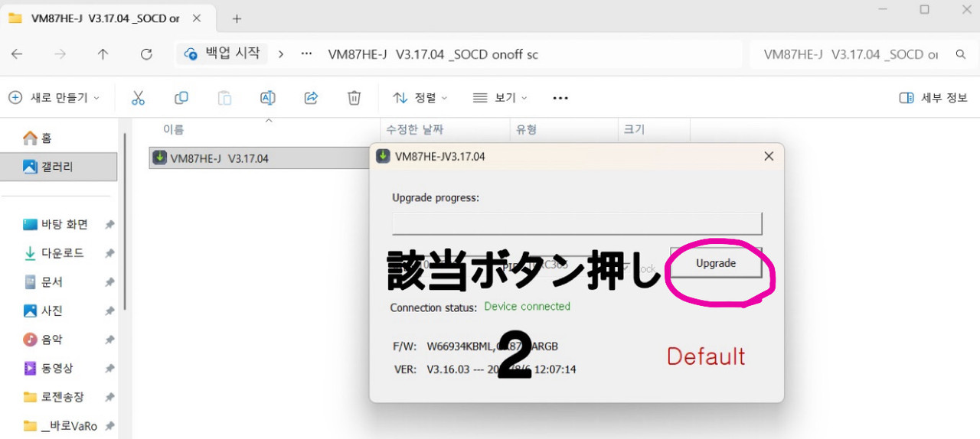Go forward in File Explorer
980x439 pixels.
[60, 54]
